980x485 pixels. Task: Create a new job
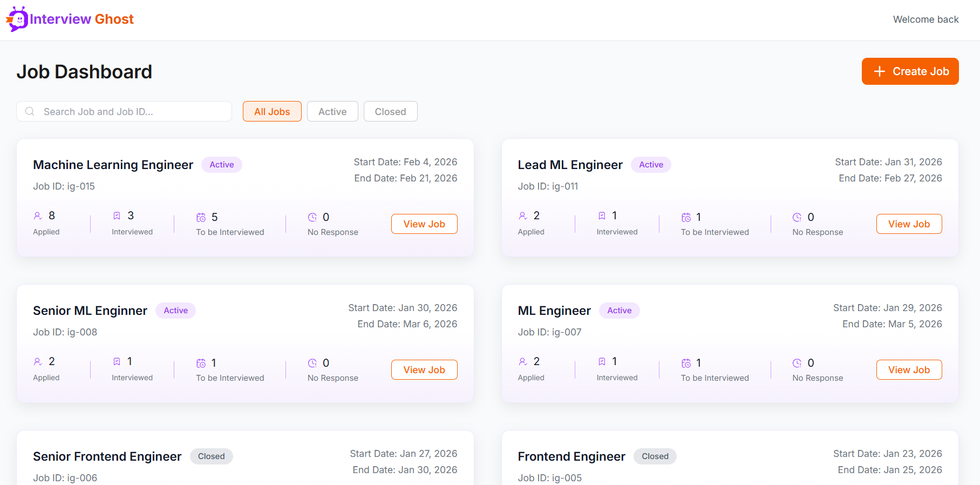(x=910, y=71)
